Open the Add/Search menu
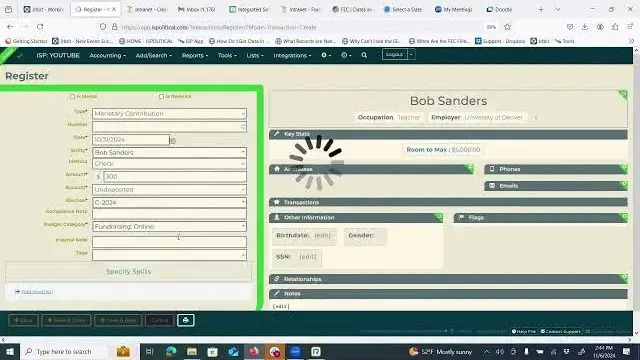 click(153, 56)
